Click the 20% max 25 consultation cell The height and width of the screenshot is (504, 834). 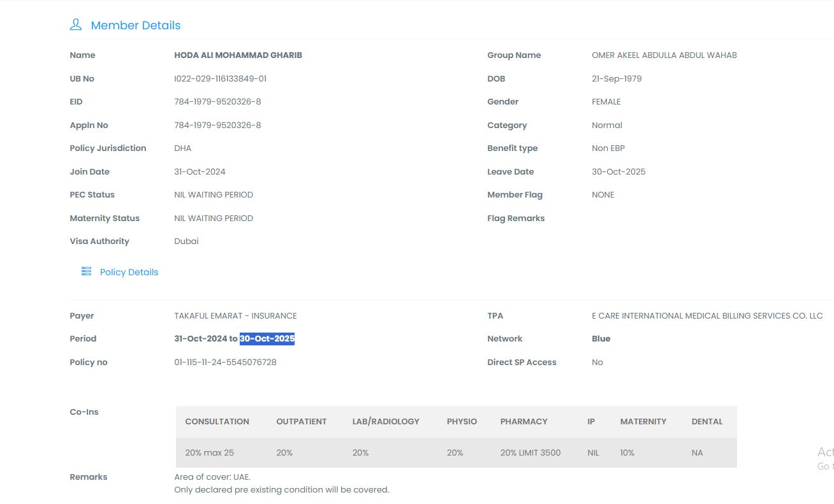click(x=209, y=453)
